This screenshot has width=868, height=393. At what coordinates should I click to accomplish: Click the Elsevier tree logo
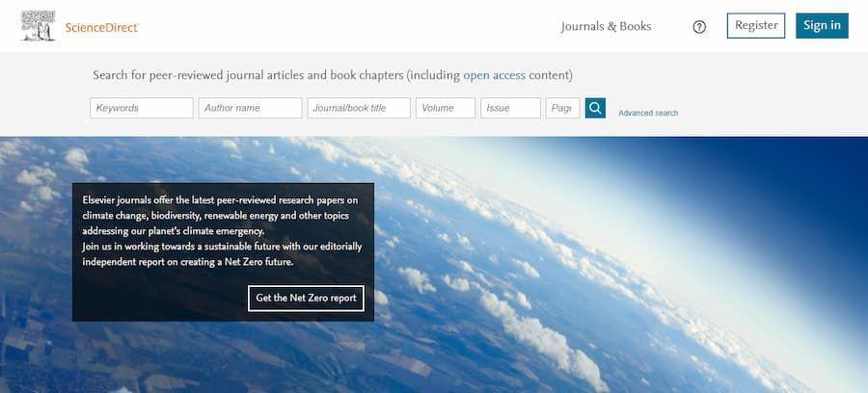click(x=38, y=26)
